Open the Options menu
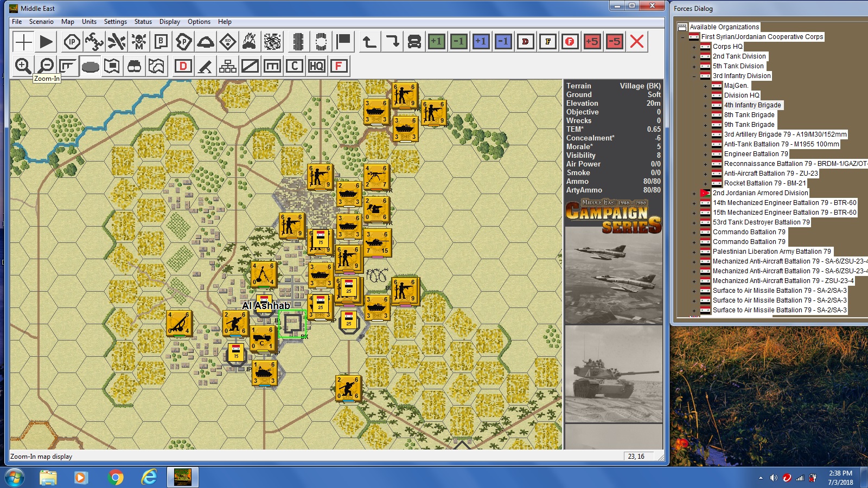The height and width of the screenshot is (488, 868). tap(199, 22)
